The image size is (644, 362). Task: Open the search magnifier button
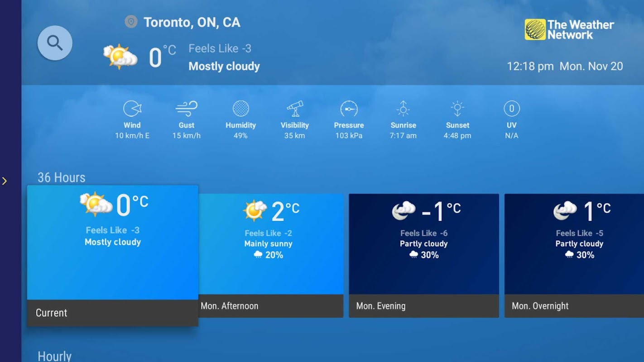(x=55, y=43)
